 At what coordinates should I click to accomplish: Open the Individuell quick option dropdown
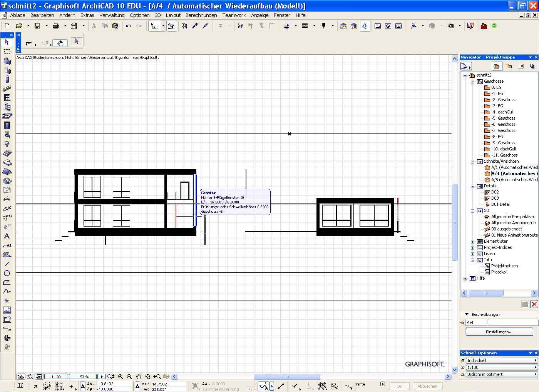tap(502, 360)
